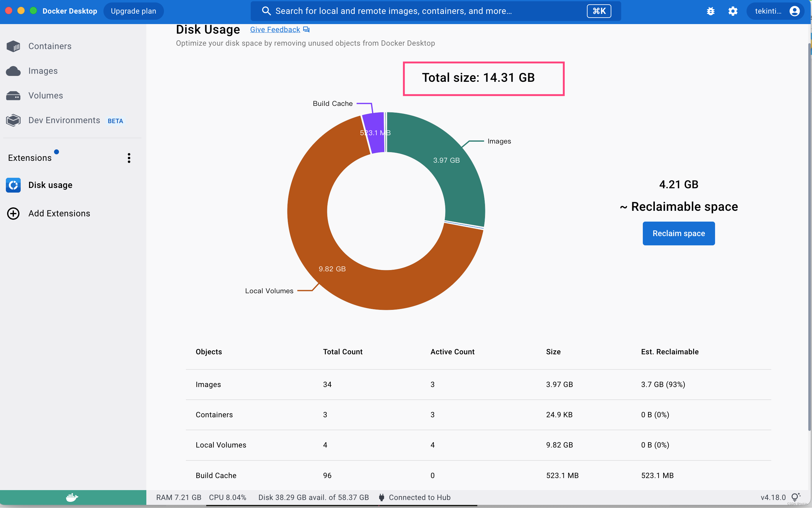Click the vertical scrollbar on right
The width and height of the screenshot is (812, 508).
(809, 235)
